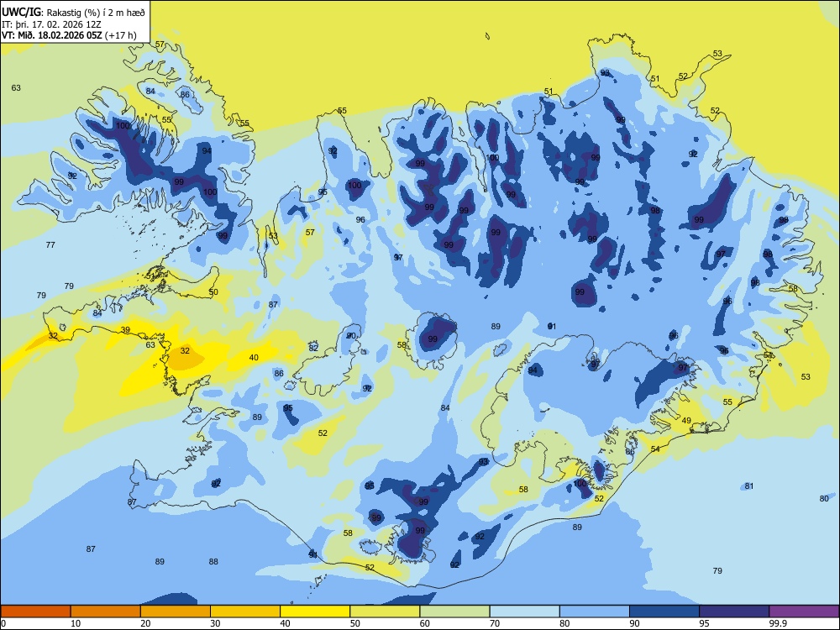Click the map humidity value '39'
Viewport: 840px width, 630px height.
click(125, 330)
